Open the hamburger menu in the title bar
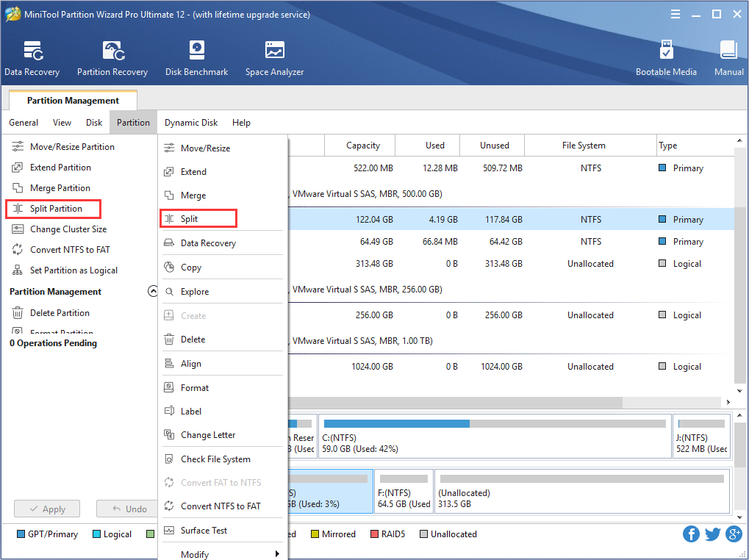Image resolution: width=749 pixels, height=560 pixels. 675,13
